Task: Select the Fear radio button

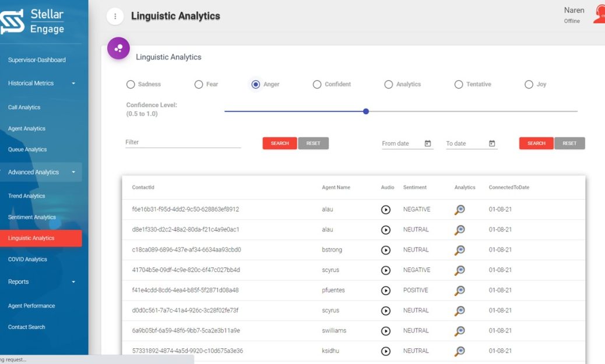Action: point(199,84)
